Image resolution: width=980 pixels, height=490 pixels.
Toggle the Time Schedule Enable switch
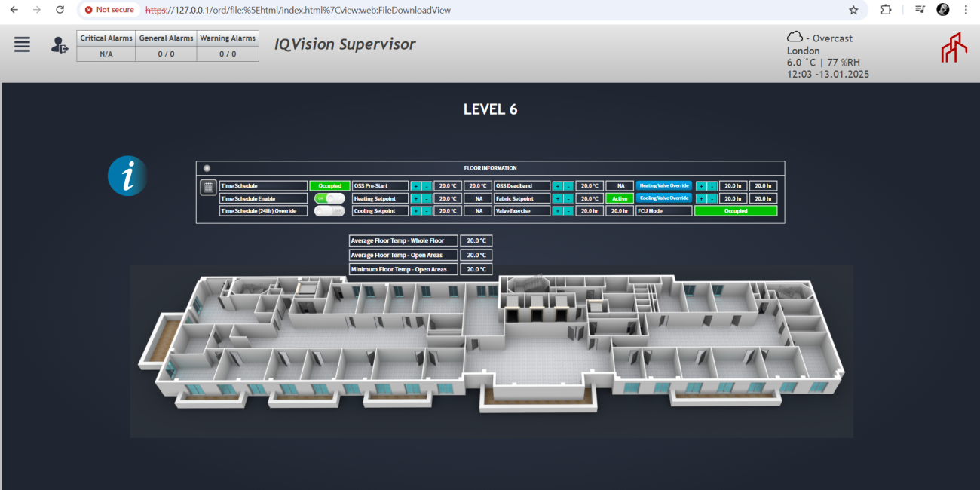(x=329, y=198)
